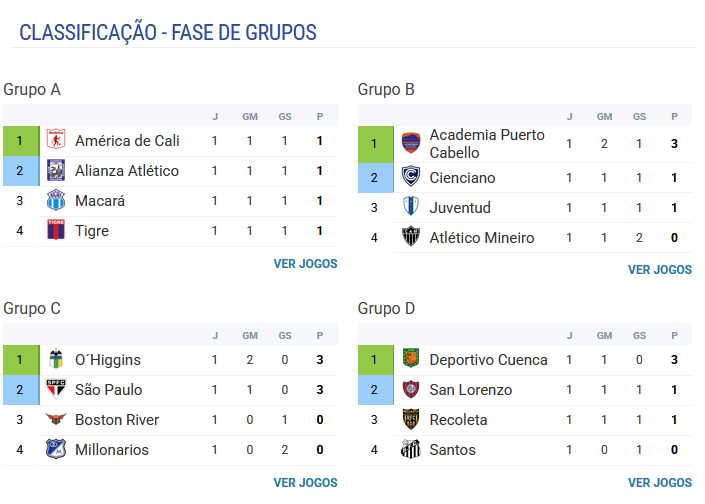
Task: Click the Alianza Atlético team crest
Action: pos(56,171)
